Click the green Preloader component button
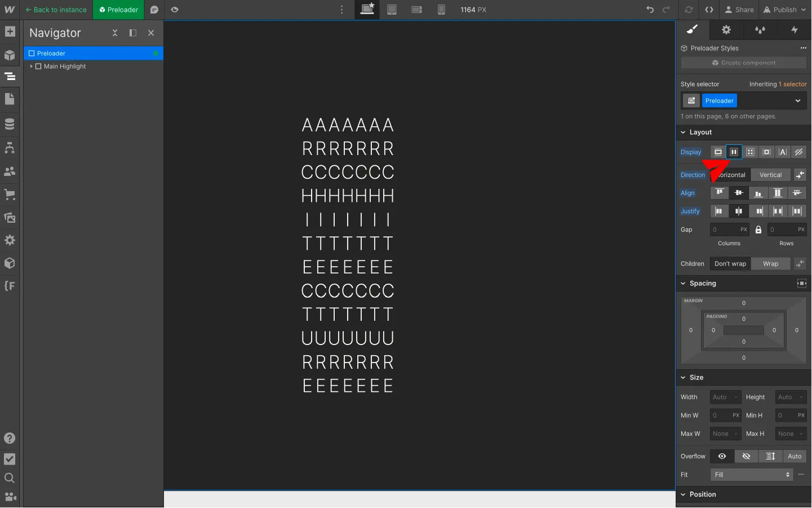This screenshot has height=508, width=812. click(119, 10)
